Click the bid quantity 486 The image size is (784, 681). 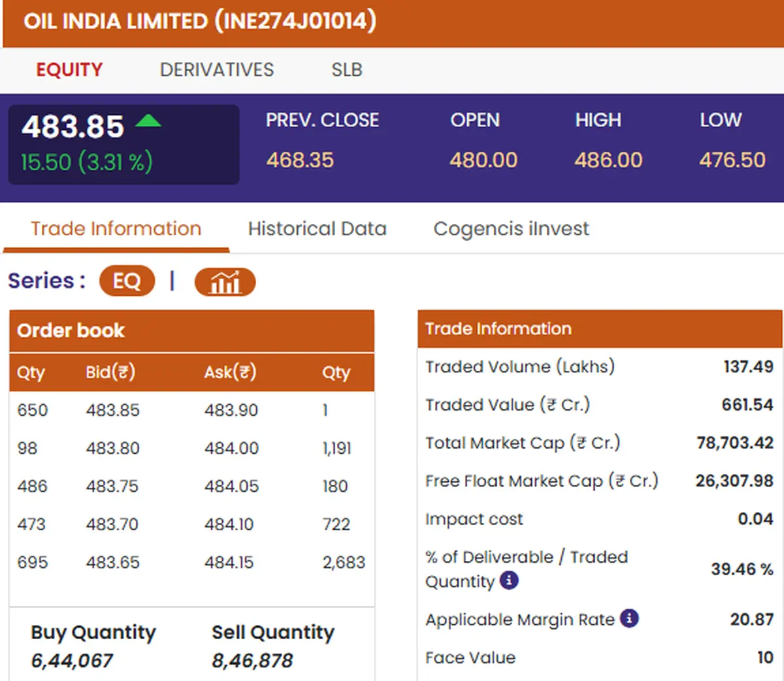tap(33, 486)
